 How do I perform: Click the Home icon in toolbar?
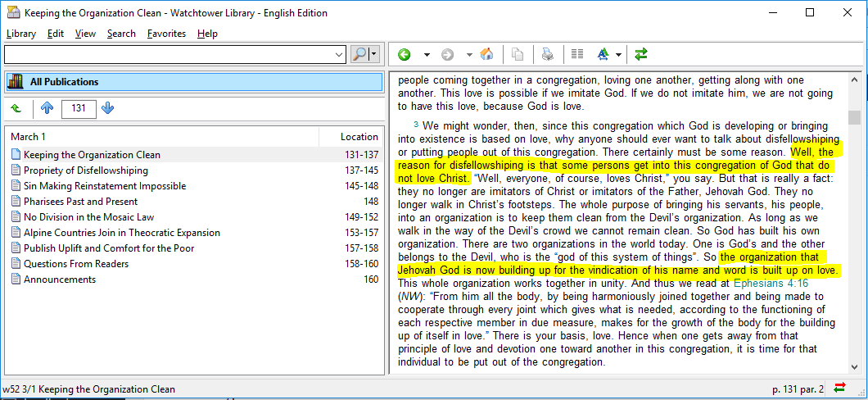coord(486,54)
